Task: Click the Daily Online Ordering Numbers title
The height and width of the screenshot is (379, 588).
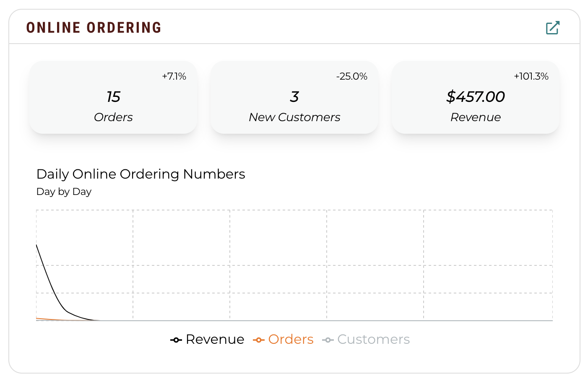Action: click(141, 174)
